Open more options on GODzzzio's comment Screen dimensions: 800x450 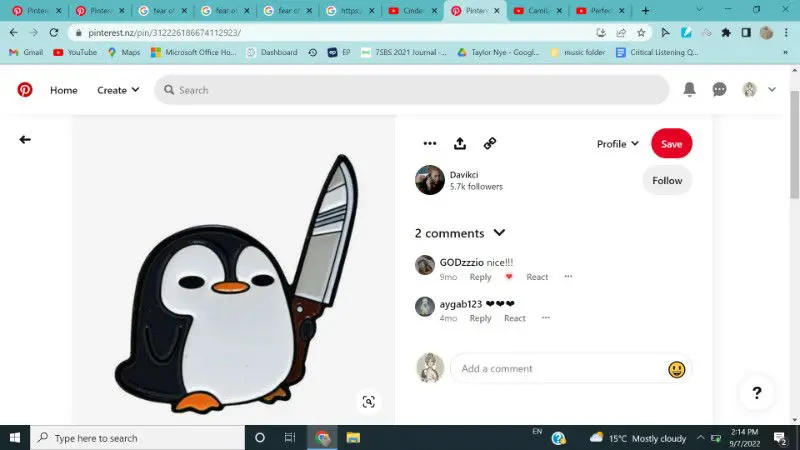pos(568,277)
